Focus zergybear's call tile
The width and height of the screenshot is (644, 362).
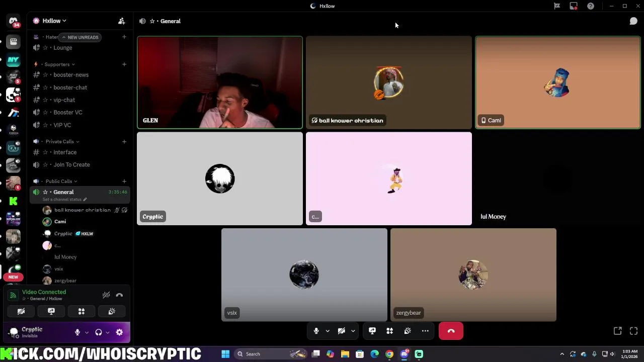click(473, 275)
